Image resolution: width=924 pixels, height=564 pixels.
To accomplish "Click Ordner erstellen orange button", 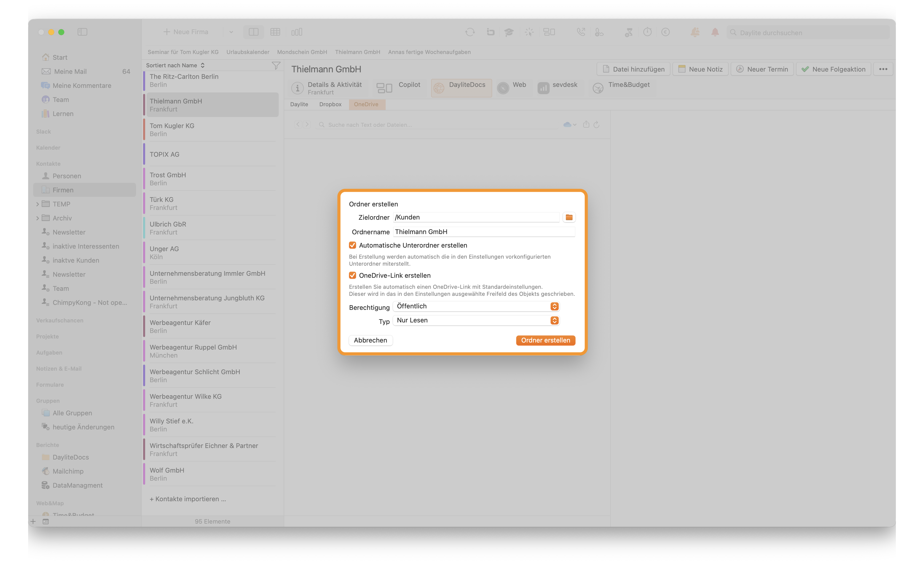I will (x=545, y=340).
